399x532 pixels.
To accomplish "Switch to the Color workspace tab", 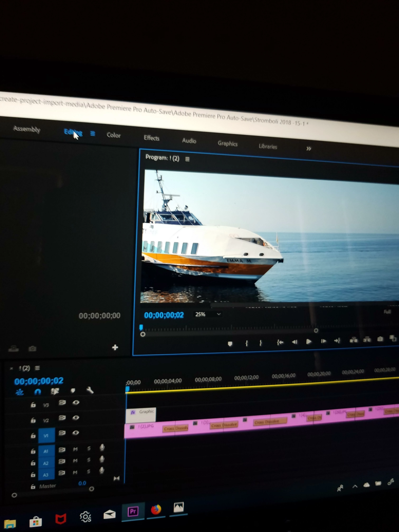I will coord(113,135).
